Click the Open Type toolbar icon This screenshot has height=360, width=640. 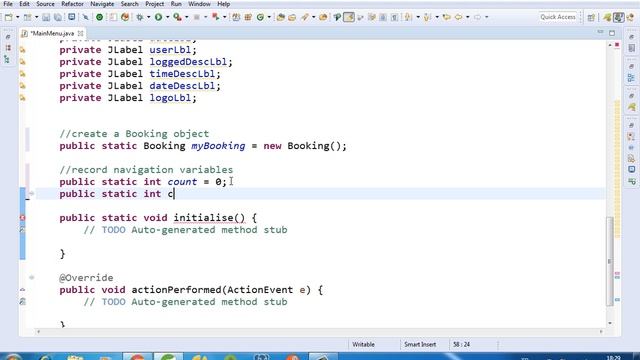tap(280, 17)
